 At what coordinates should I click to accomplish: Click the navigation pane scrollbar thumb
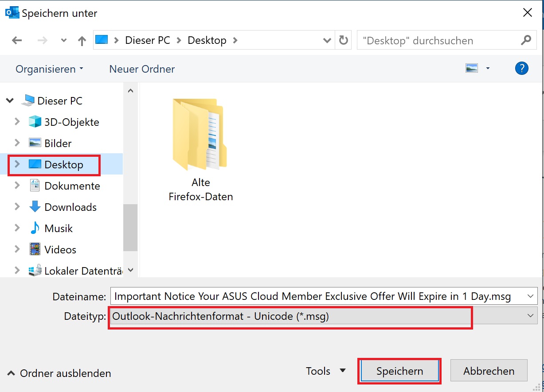pyautogui.click(x=130, y=228)
